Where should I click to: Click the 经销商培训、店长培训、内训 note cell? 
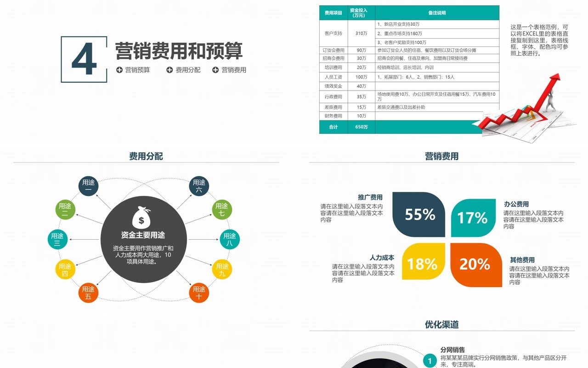click(x=437, y=68)
